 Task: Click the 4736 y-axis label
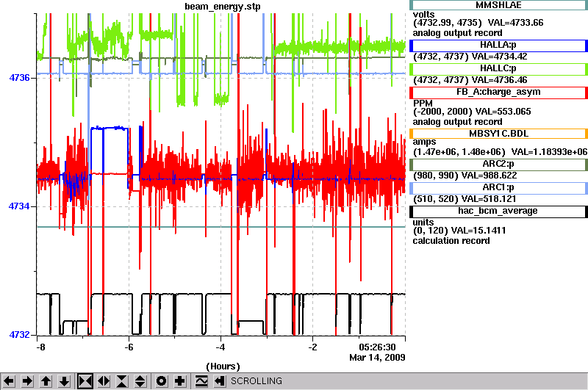19,78
